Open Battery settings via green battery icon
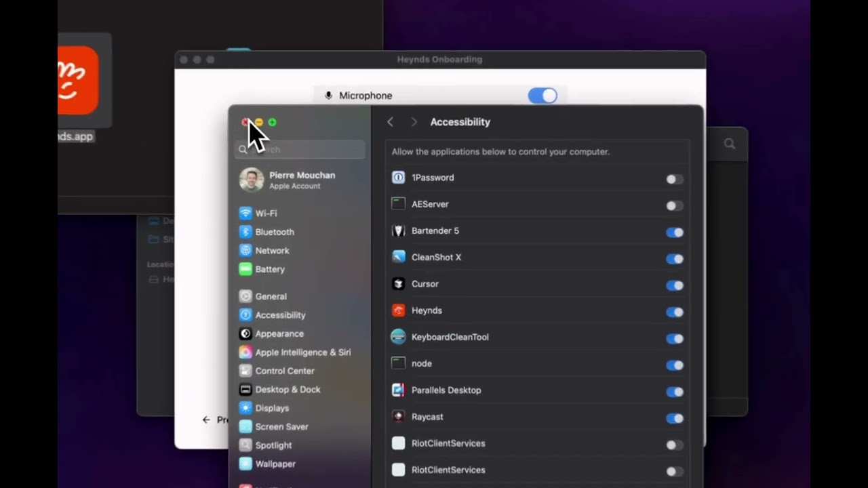 pyautogui.click(x=245, y=269)
